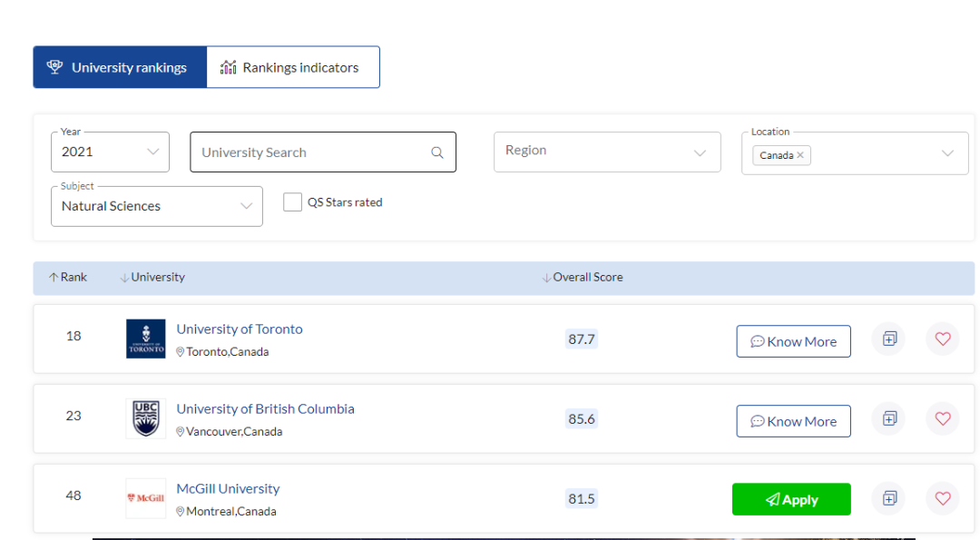
Task: Focus the University Search field
Action: click(x=309, y=152)
